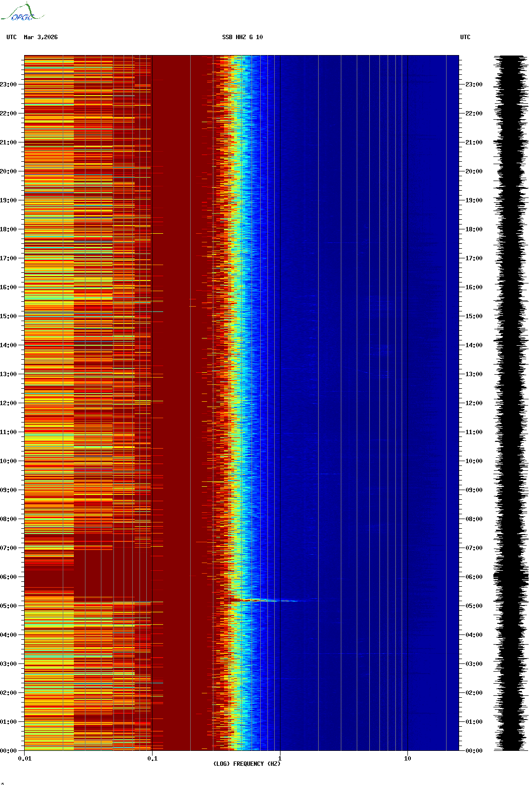Click the 10 Hz frequency axis label
The height and width of the screenshot is (789, 532).
[407, 759]
